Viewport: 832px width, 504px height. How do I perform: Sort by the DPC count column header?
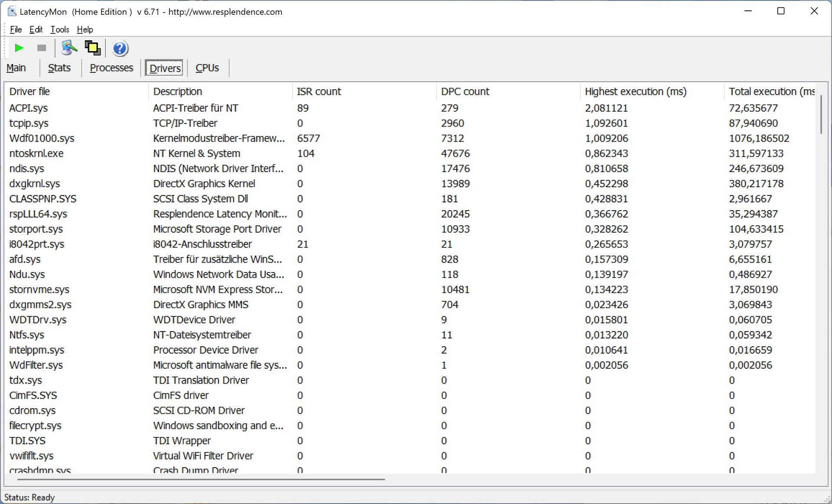coord(465,91)
